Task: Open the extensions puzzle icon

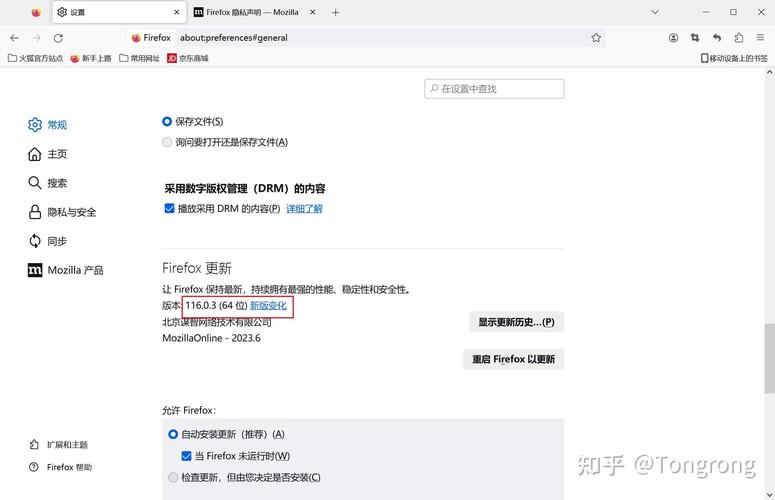Action: point(738,38)
